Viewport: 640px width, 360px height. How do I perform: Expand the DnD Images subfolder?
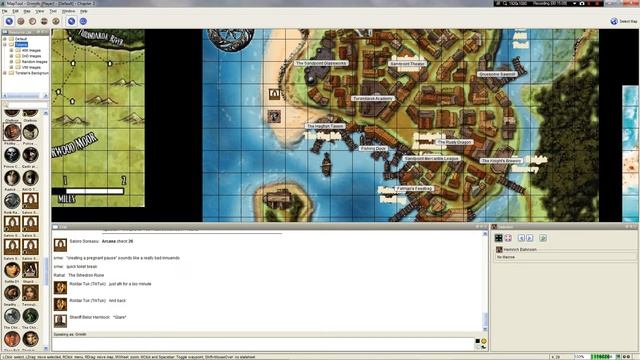11,56
